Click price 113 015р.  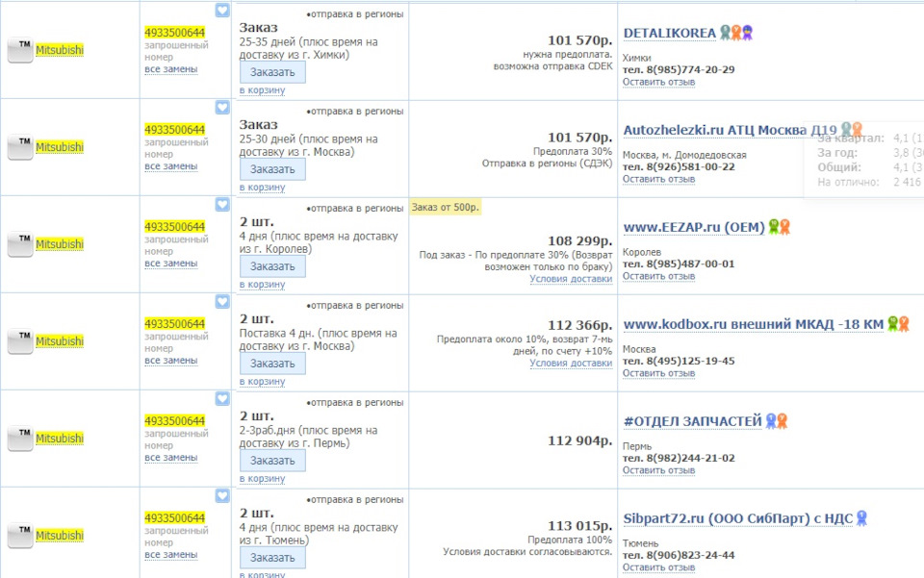pyautogui.click(x=579, y=526)
